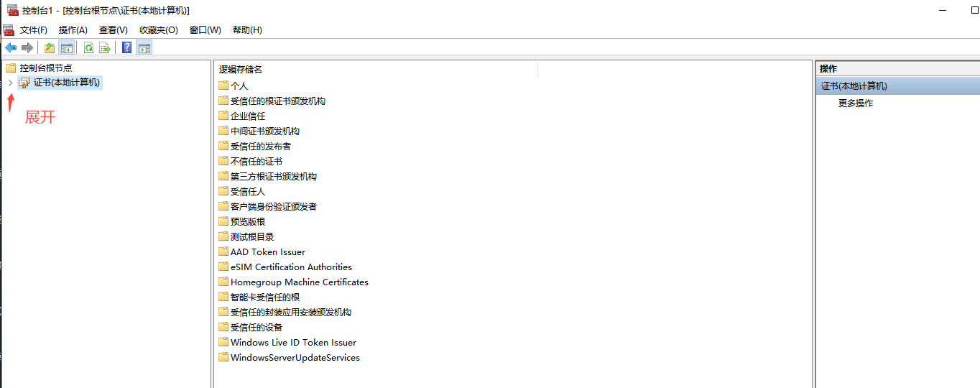This screenshot has width=980, height=388.
Task: Open the 查看(V) menu
Action: [114, 30]
